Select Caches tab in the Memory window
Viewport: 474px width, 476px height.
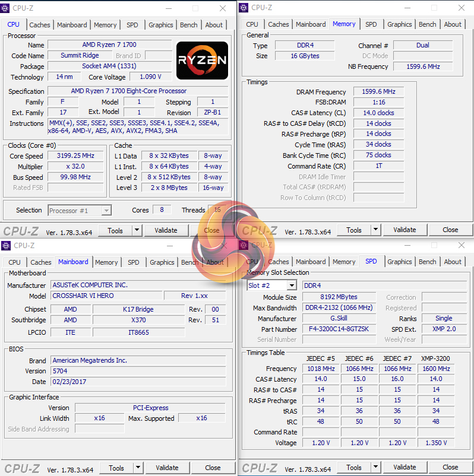[x=279, y=24]
